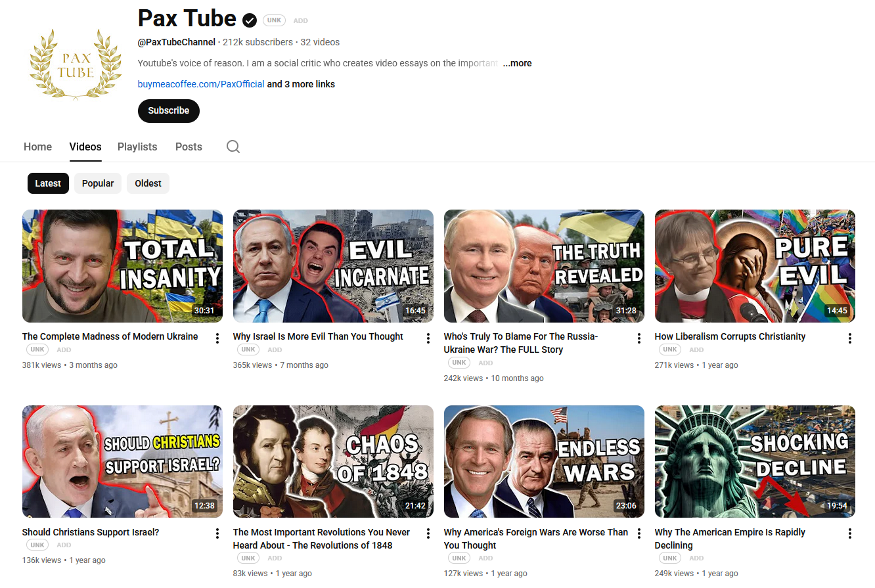This screenshot has height=588, width=875.
Task: Open title 'The Most Important Revolutions You Never Heard About'
Action: (321, 539)
